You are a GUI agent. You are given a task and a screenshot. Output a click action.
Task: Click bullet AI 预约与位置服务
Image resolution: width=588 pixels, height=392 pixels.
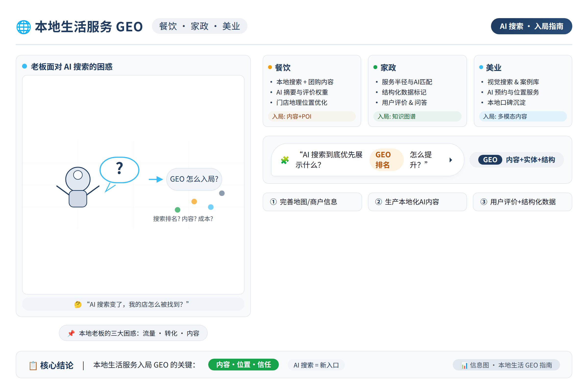coord(513,92)
